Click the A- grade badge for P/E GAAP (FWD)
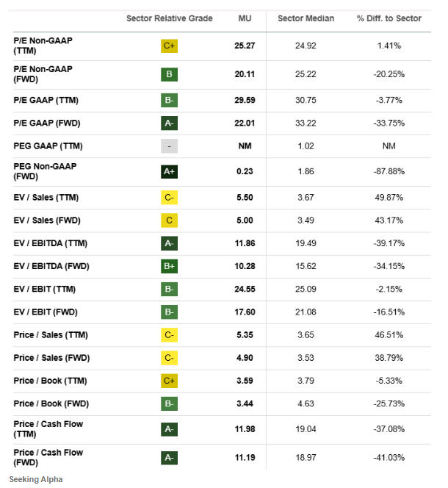The width and height of the screenshot is (448, 488). 170,122
